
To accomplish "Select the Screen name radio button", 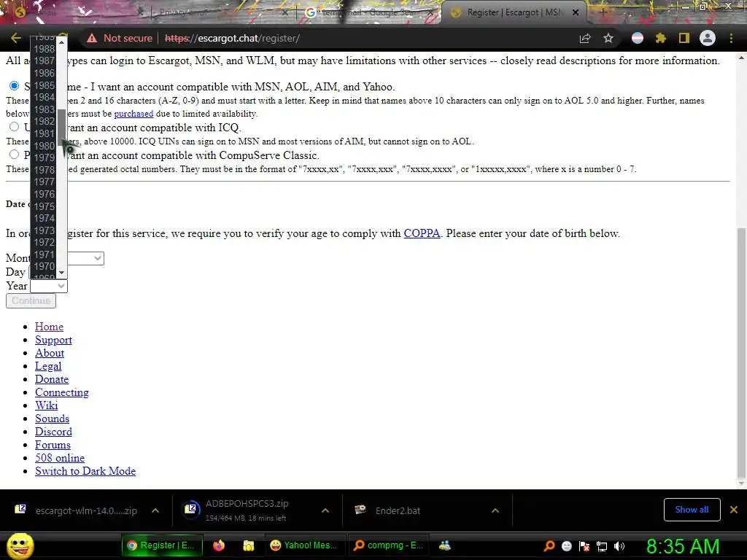I will click(x=15, y=86).
